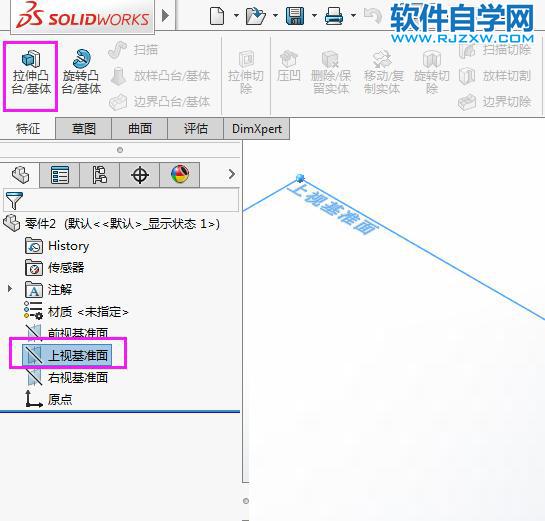Screen dimensions: 545x521
Task: Select the 材质 <未指定> material item
Action: 76,311
